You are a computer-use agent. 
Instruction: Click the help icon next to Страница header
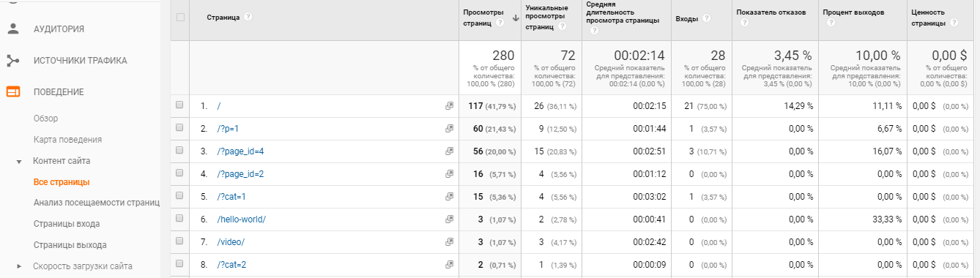[248, 17]
